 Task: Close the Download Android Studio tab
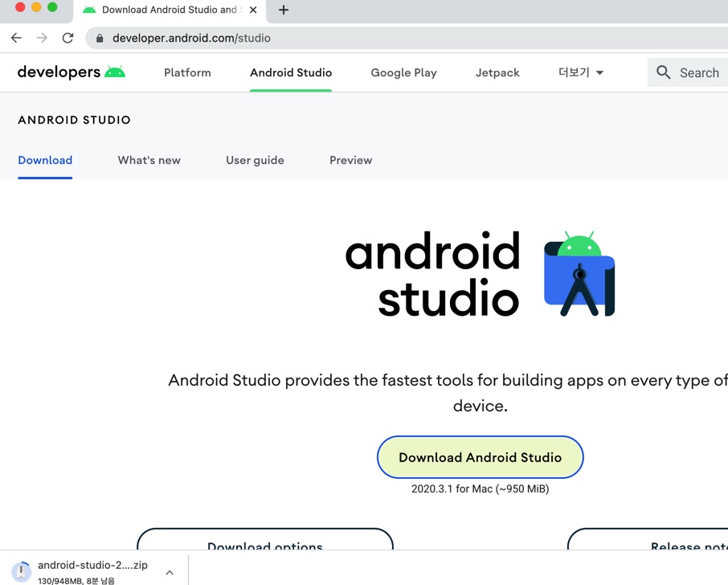(253, 10)
